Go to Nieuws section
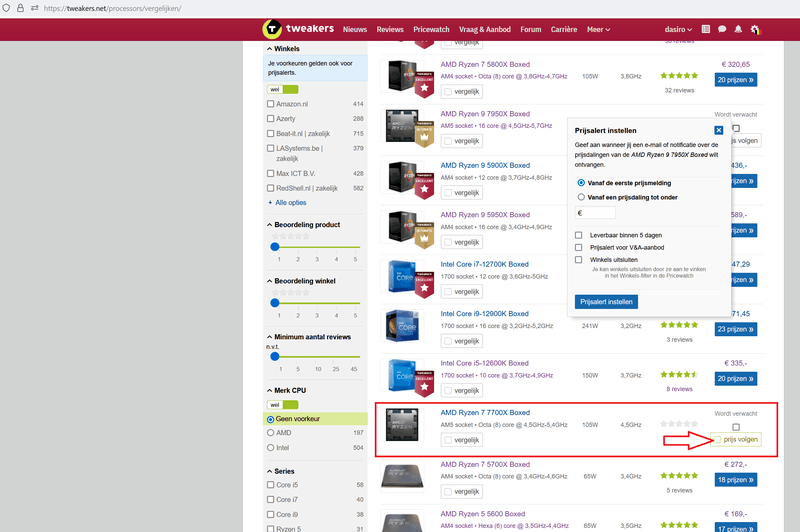 355,30
